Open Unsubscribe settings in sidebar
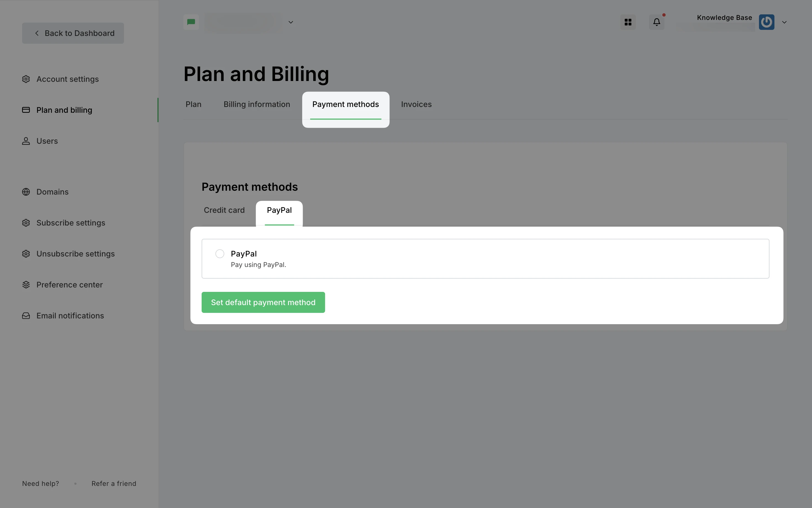Screen dimensions: 812x508 coord(75,254)
